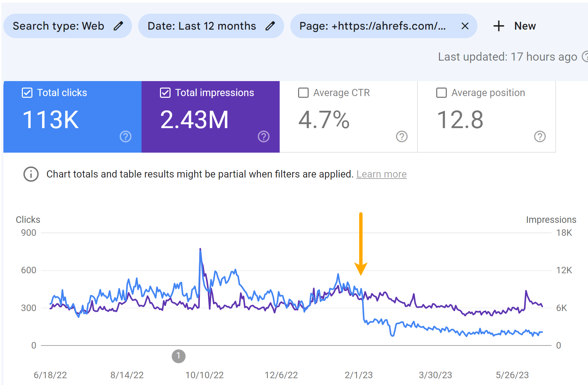Click the Search type edit pencil icon

coord(119,26)
